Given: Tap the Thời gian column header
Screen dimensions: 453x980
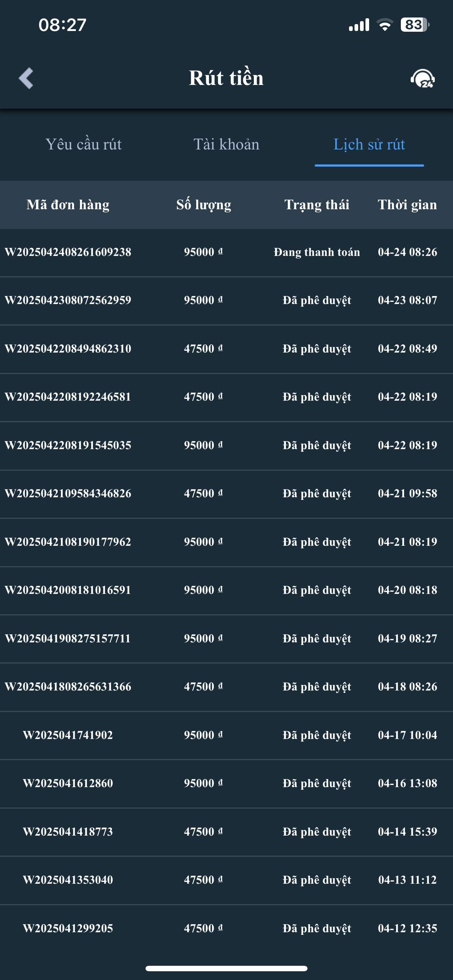Looking at the screenshot, I should [x=407, y=205].
